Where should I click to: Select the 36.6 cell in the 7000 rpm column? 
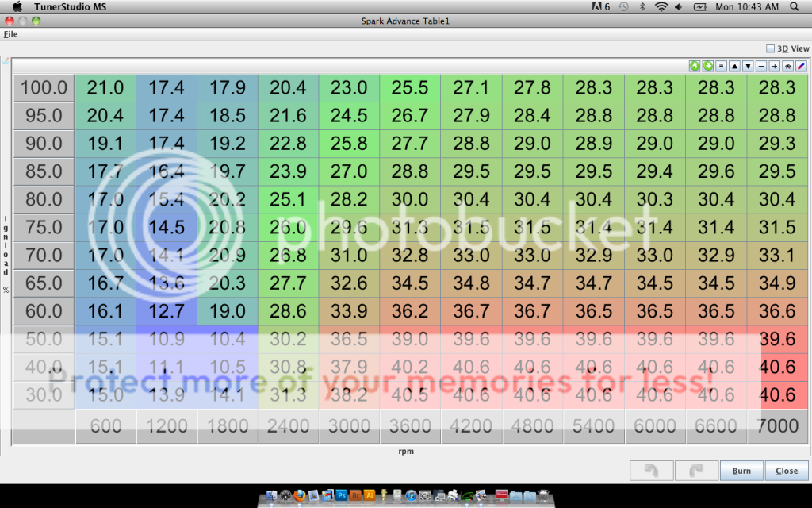click(x=778, y=311)
